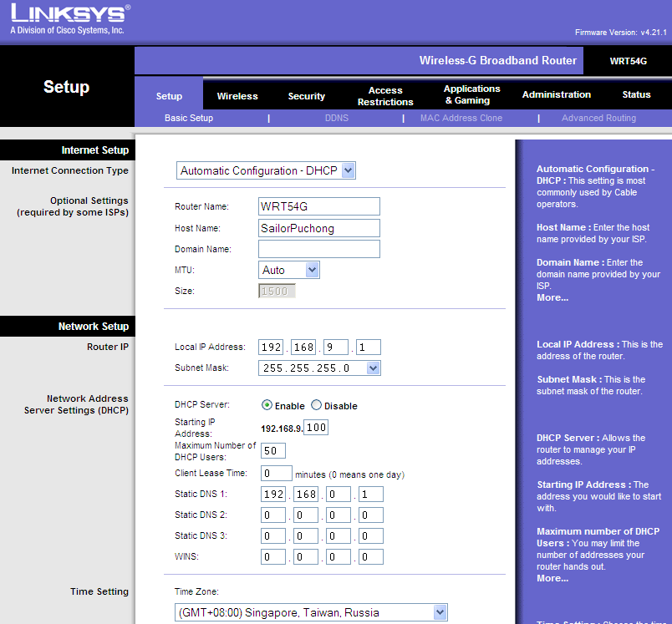Open the Time Zone dropdown
The width and height of the screenshot is (672, 624).
click(x=311, y=612)
